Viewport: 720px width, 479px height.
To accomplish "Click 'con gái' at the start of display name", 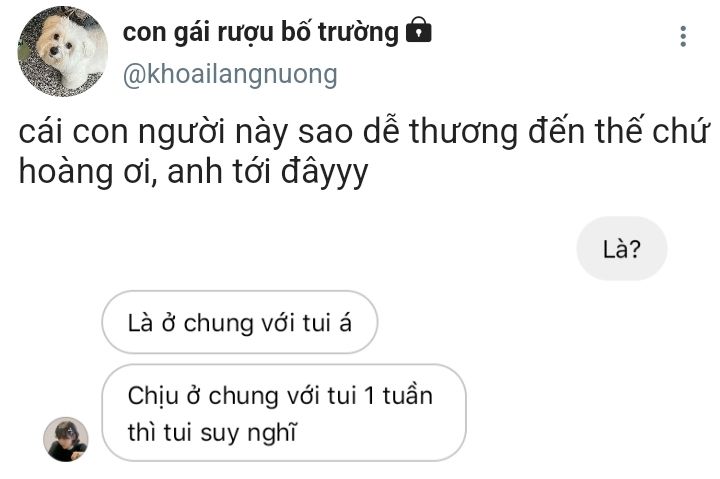I will click(166, 33).
